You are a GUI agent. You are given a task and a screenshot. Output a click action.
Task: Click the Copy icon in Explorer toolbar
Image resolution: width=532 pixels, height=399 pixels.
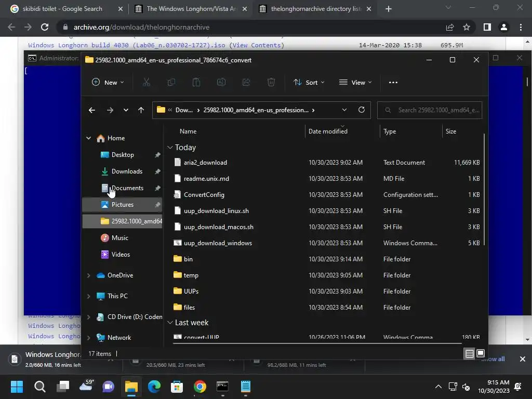click(x=171, y=82)
